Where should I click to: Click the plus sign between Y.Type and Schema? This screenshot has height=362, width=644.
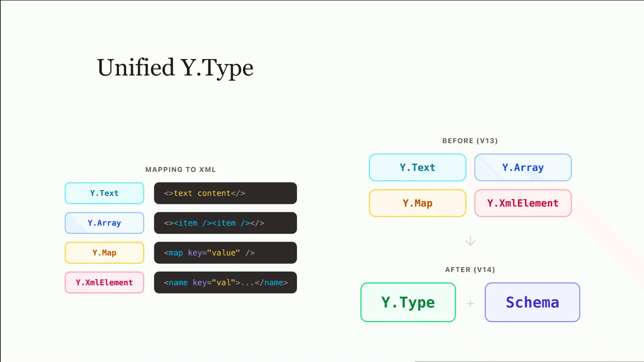470,303
